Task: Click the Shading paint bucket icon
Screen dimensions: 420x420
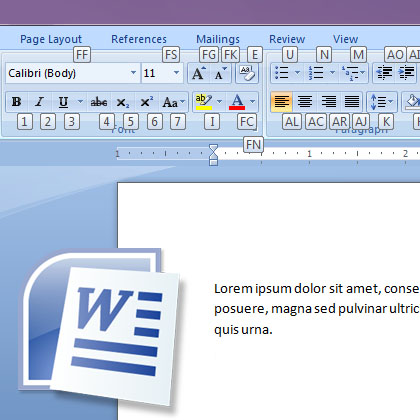Action: coord(412,102)
